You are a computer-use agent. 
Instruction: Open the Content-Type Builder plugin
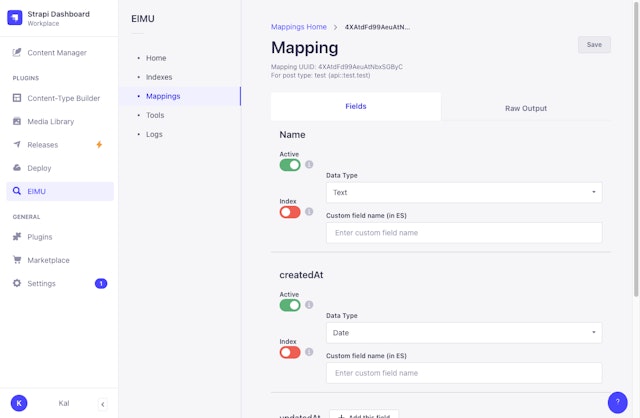[x=62, y=98]
